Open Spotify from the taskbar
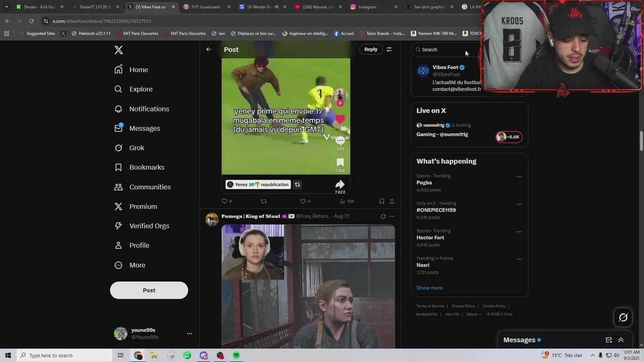This screenshot has height=362, width=644. point(236,355)
